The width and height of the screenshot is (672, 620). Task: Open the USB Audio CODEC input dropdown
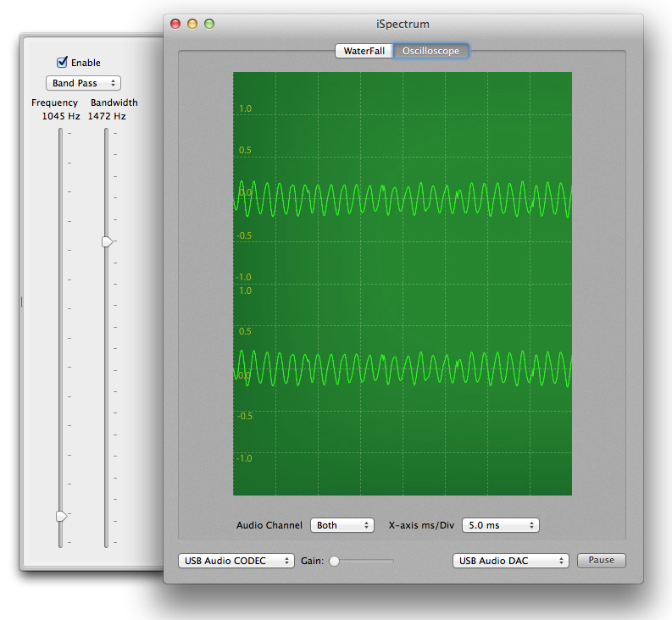(x=236, y=561)
